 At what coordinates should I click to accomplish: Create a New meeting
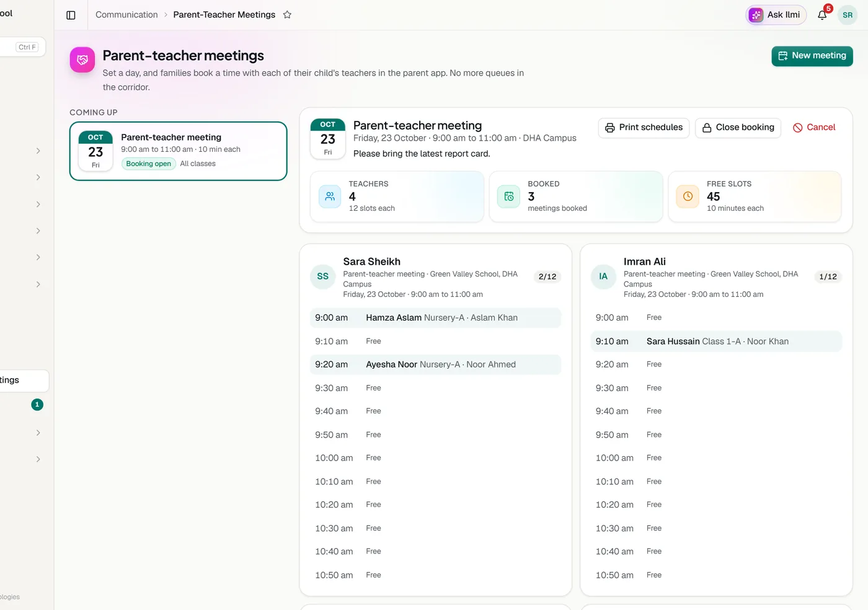pyautogui.click(x=812, y=56)
